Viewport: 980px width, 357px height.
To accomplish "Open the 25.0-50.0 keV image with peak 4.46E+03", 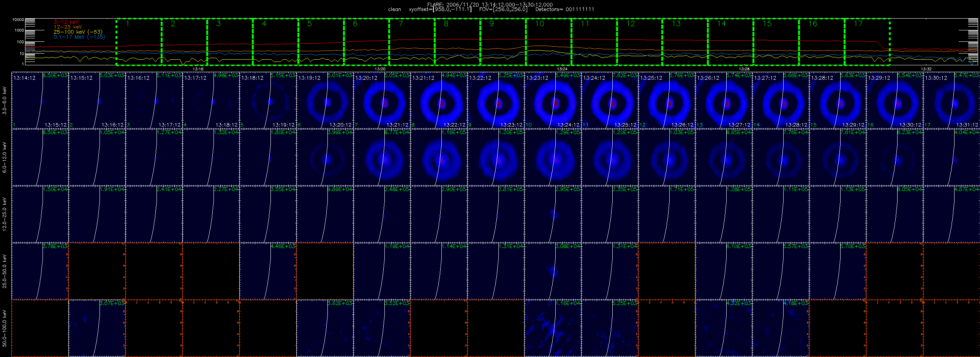I will pyautogui.click(x=268, y=271).
